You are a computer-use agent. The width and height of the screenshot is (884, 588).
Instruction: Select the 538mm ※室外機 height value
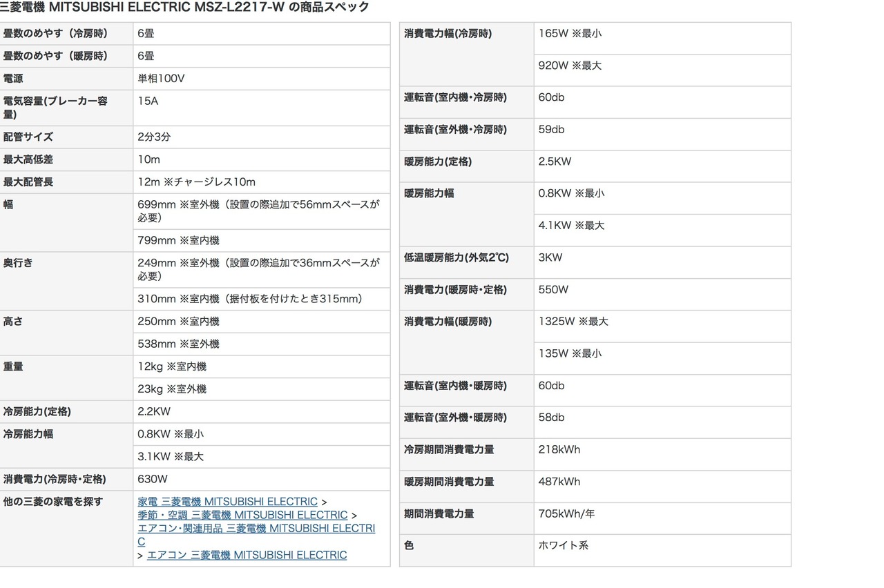pos(178,344)
